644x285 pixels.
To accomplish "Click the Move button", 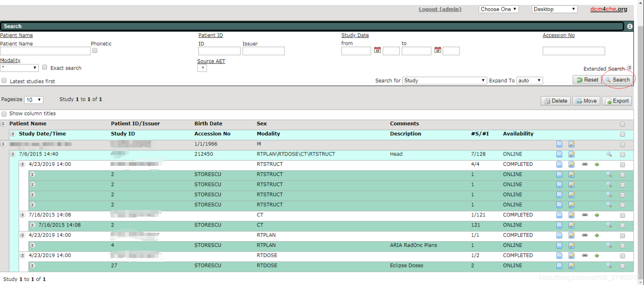I will pyautogui.click(x=586, y=101).
